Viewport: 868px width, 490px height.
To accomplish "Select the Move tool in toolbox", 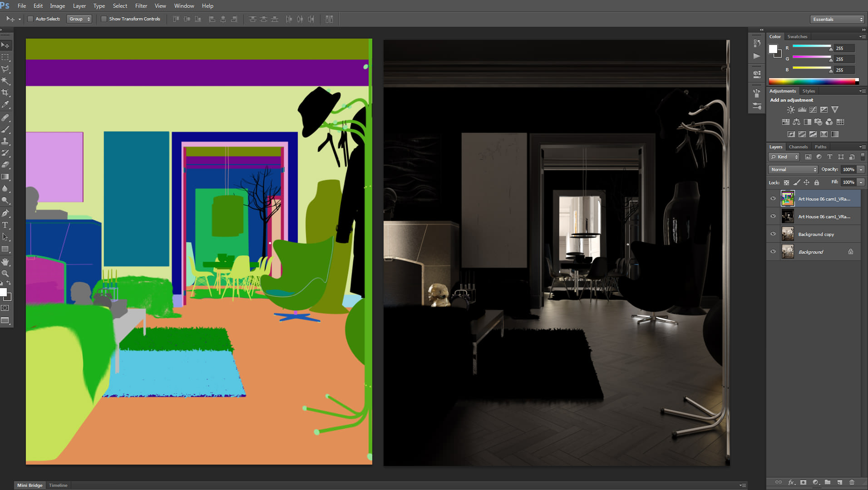I will (x=5, y=45).
